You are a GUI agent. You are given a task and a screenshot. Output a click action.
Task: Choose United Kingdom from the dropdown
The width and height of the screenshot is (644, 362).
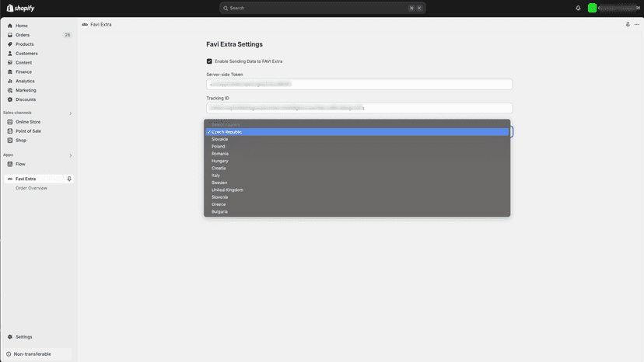pos(357,190)
